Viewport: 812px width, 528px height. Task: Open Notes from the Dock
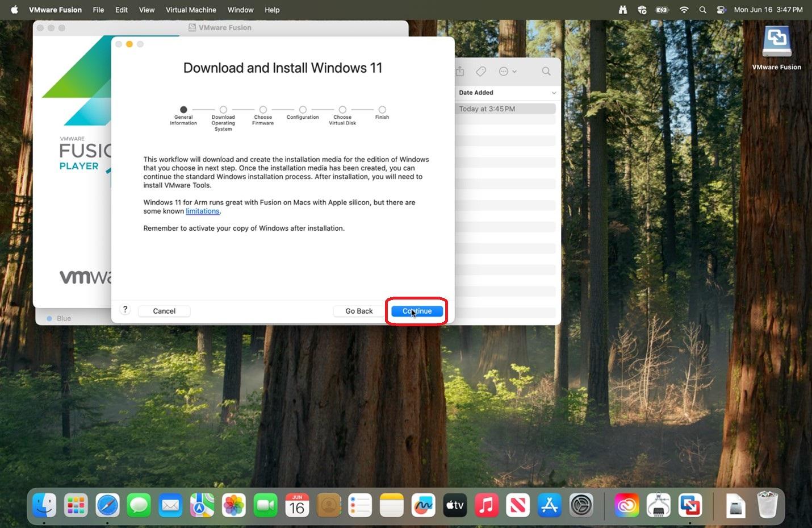point(391,505)
